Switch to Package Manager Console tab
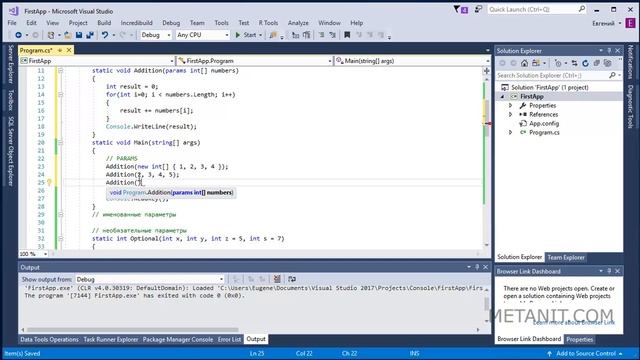Screen dimensions: 640x360 click(x=178, y=339)
